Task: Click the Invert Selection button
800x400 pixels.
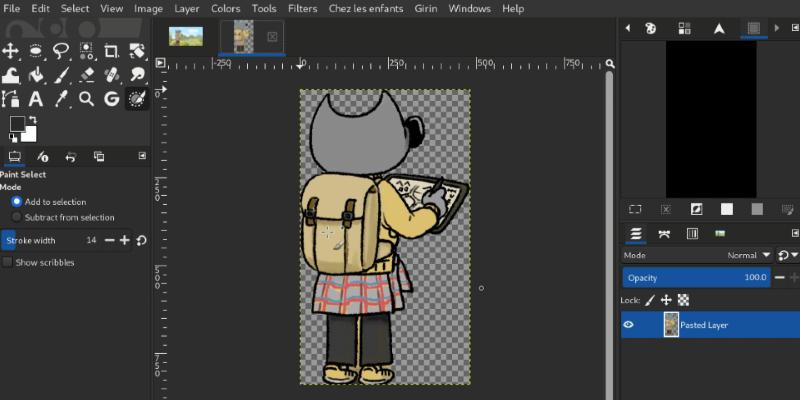Action: point(696,209)
